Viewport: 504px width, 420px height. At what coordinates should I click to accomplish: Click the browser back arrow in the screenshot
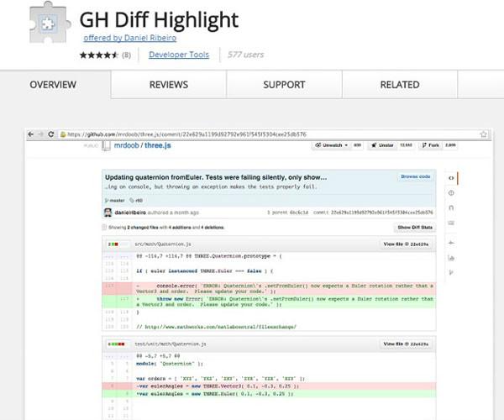tap(31, 134)
